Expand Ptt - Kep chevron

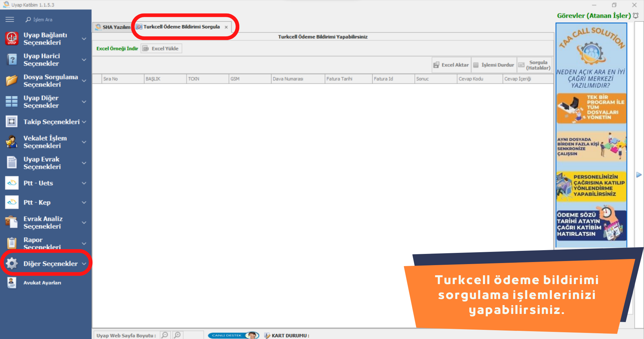84,202
